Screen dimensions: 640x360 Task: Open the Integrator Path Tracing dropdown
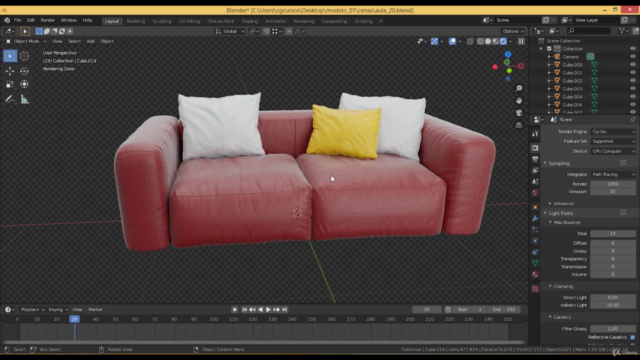tap(613, 174)
